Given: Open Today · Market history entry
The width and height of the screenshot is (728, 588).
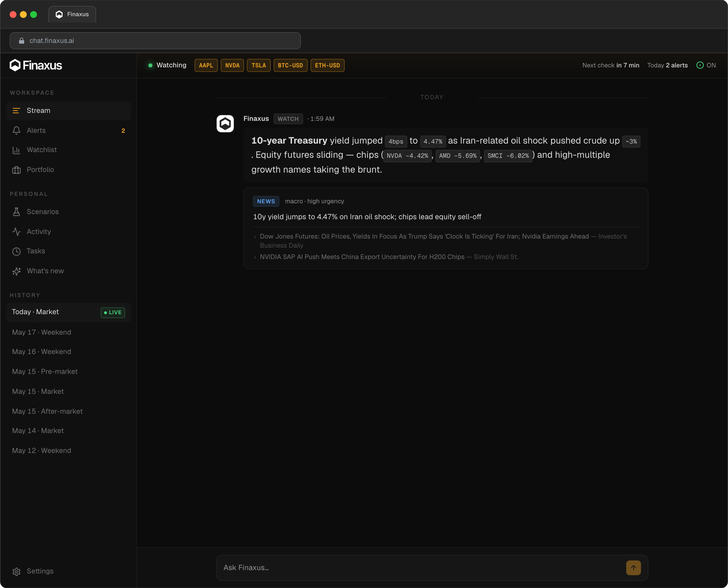Looking at the screenshot, I should click(69, 312).
